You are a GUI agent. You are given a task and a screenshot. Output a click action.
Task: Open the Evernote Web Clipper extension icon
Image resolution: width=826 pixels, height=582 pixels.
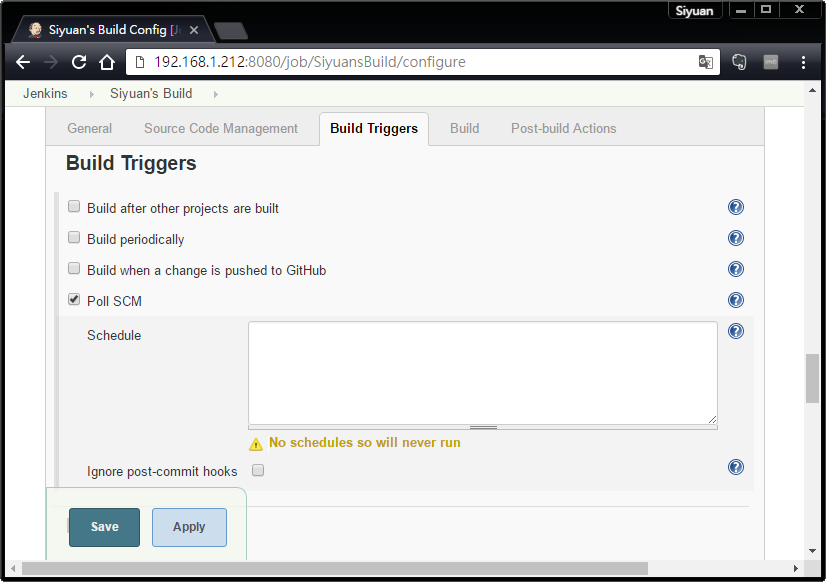click(x=738, y=62)
